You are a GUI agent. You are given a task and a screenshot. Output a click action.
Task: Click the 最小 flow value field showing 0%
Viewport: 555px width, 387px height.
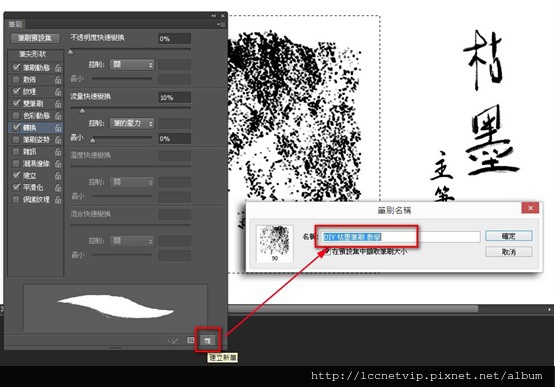coord(174,138)
